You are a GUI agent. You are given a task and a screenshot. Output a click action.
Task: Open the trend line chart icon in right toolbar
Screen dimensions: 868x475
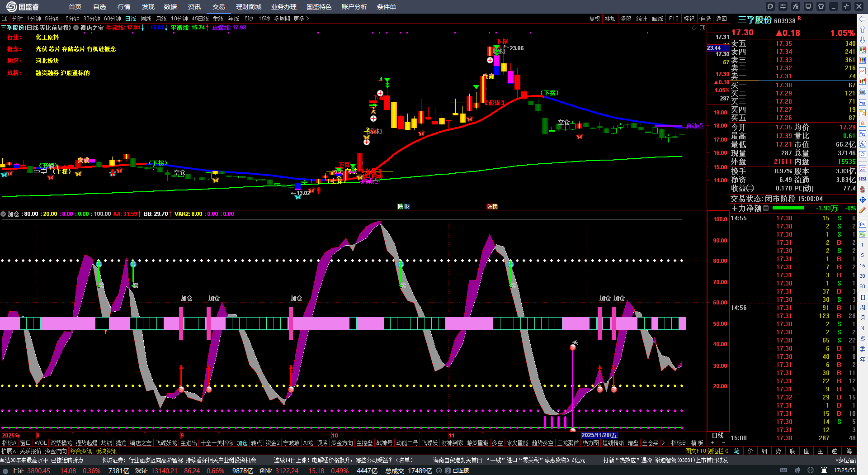[863, 71]
